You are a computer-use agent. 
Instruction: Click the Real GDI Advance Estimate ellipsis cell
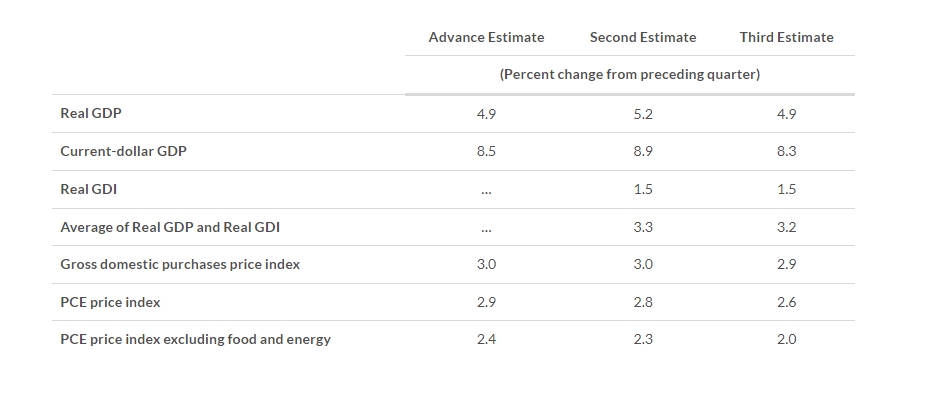tap(486, 189)
